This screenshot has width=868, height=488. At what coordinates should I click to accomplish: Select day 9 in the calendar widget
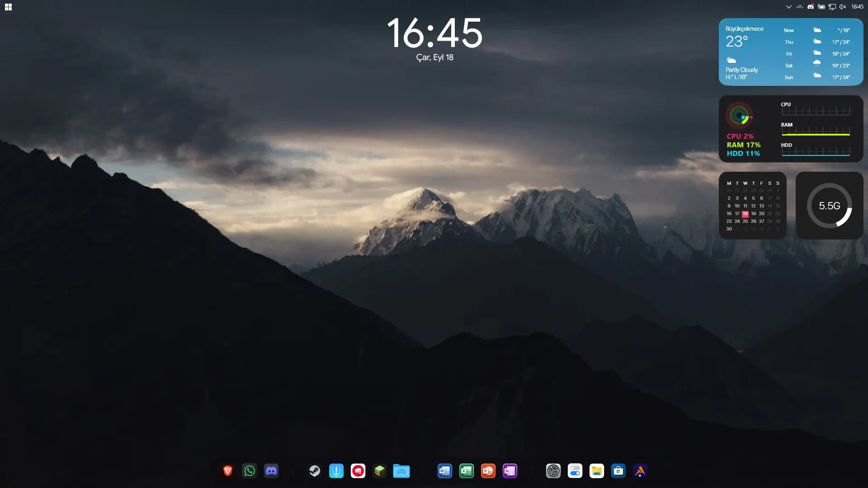click(x=729, y=206)
